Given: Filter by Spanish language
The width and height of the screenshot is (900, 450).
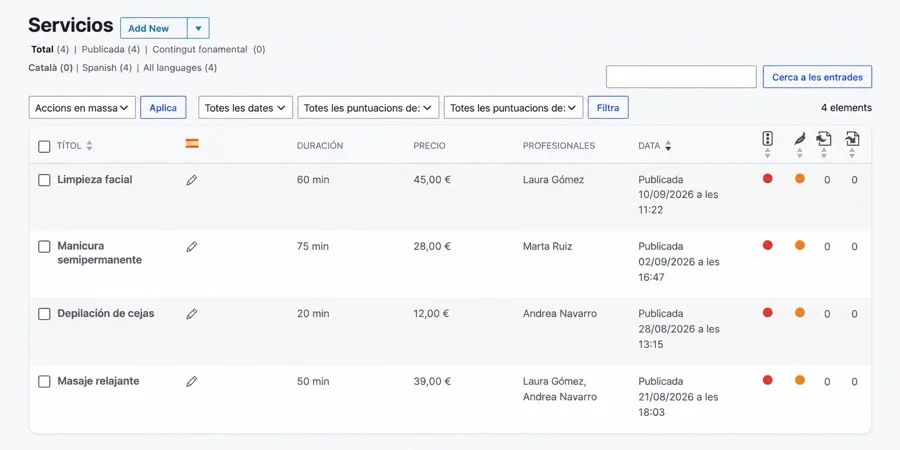Looking at the screenshot, I should tap(107, 68).
